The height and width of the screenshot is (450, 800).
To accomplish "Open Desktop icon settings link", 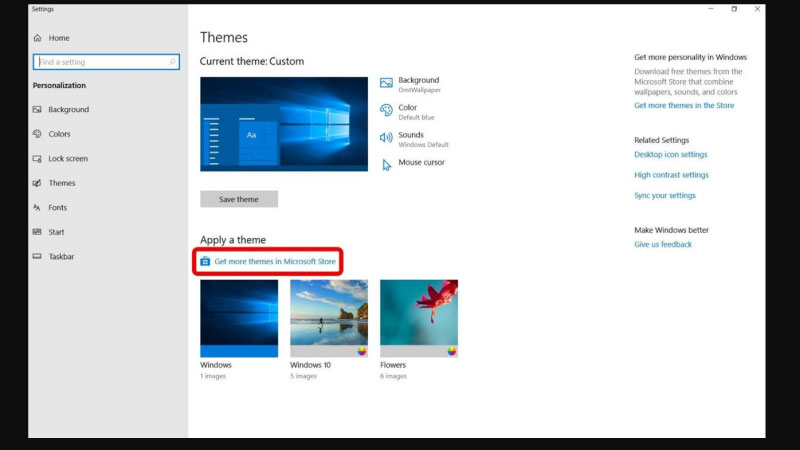I will click(670, 155).
